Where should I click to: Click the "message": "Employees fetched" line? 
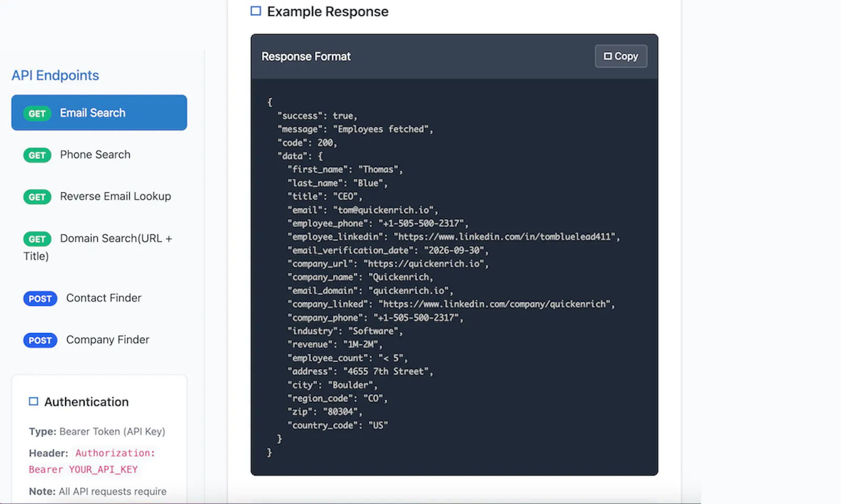pos(355,129)
